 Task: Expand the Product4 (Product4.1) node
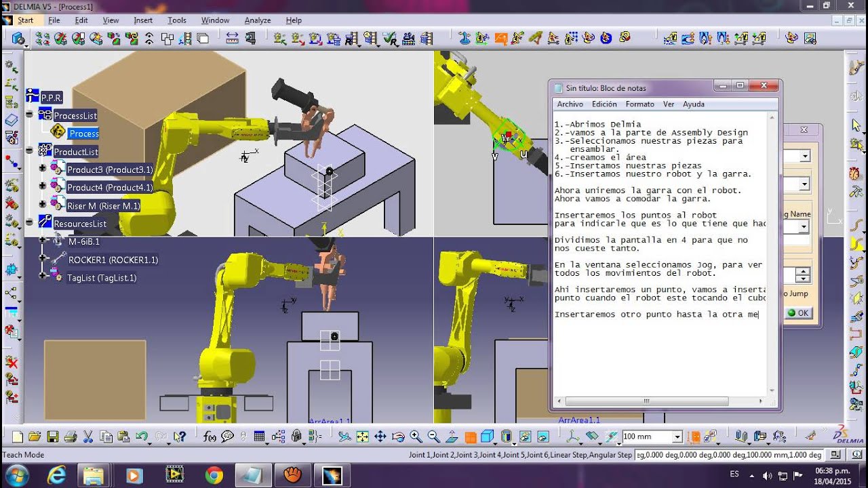coord(43,186)
